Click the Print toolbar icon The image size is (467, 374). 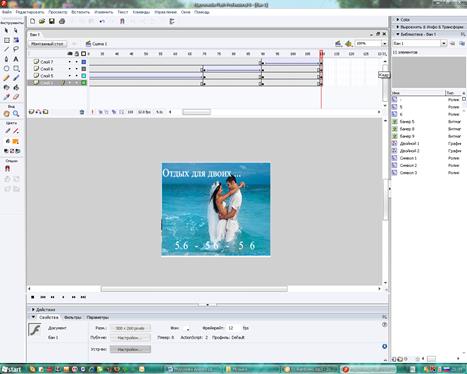tap(62, 21)
